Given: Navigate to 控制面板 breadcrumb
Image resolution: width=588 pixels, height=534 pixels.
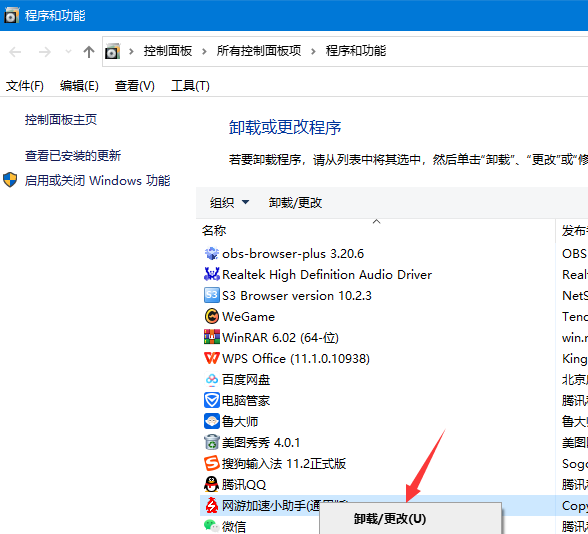Looking at the screenshot, I should coord(168,51).
